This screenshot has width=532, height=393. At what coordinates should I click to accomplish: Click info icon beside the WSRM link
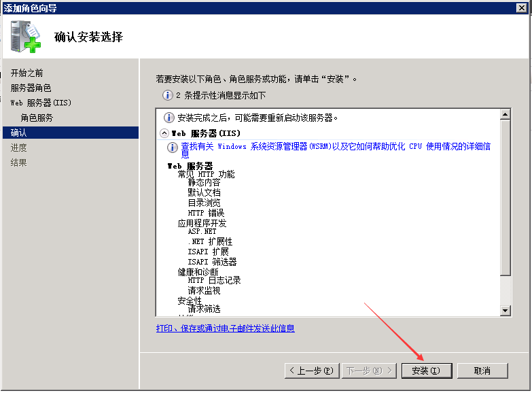point(173,147)
